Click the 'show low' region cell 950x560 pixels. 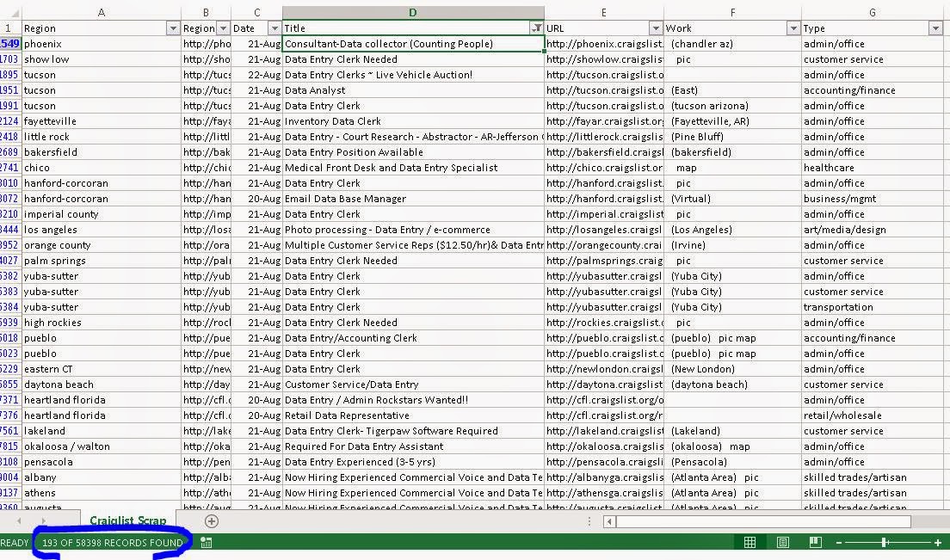point(102,59)
